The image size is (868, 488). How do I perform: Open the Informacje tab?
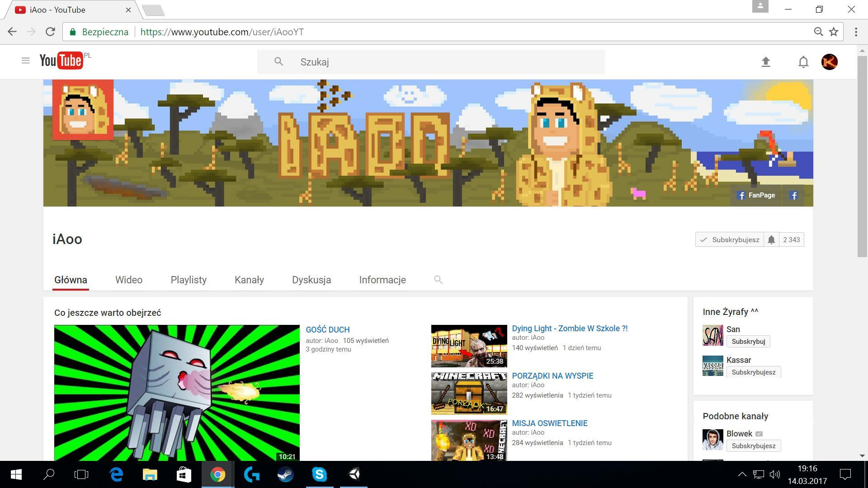382,280
